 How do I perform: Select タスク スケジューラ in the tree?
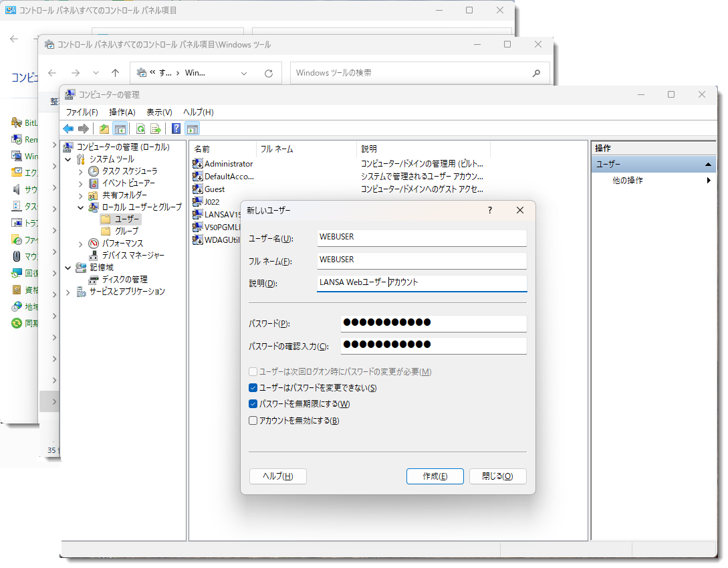pos(130,171)
